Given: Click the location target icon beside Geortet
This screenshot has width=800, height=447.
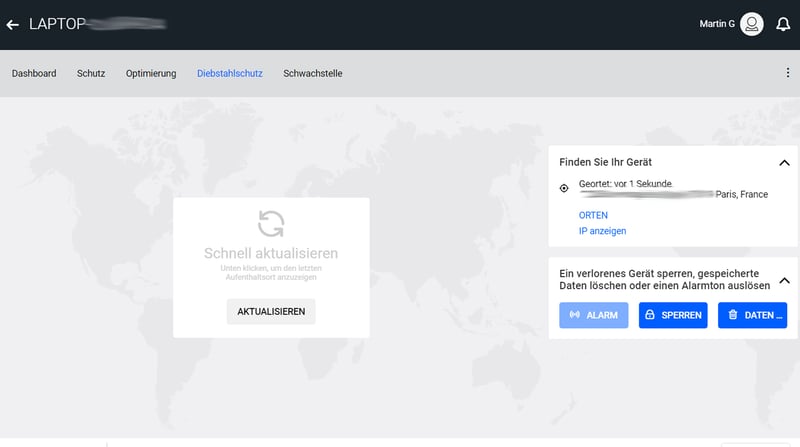Looking at the screenshot, I should click(x=564, y=187).
